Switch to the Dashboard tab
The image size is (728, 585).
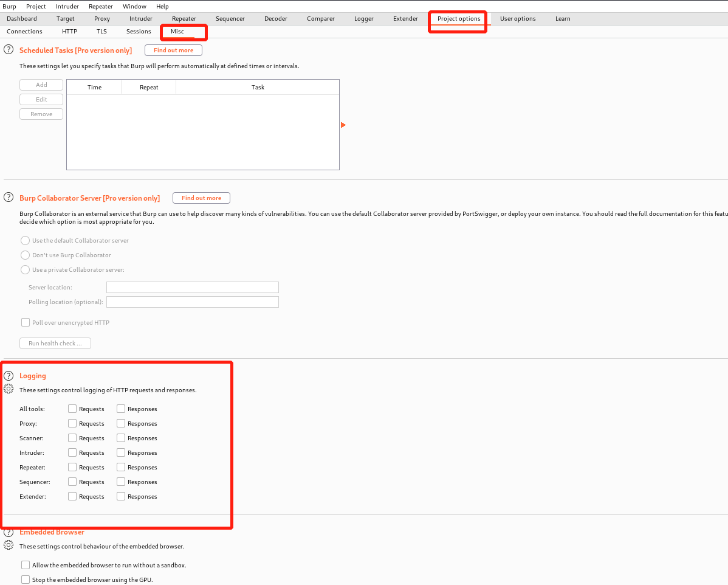[22, 19]
